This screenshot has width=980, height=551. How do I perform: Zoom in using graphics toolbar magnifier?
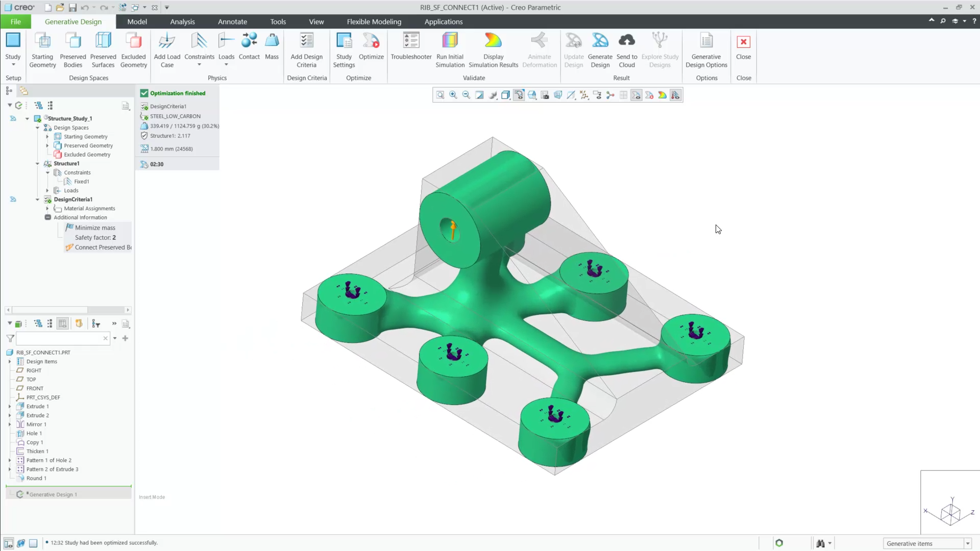[x=453, y=95]
